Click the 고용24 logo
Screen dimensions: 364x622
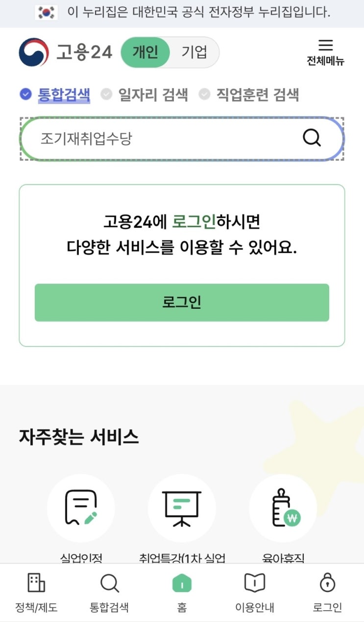coord(66,52)
